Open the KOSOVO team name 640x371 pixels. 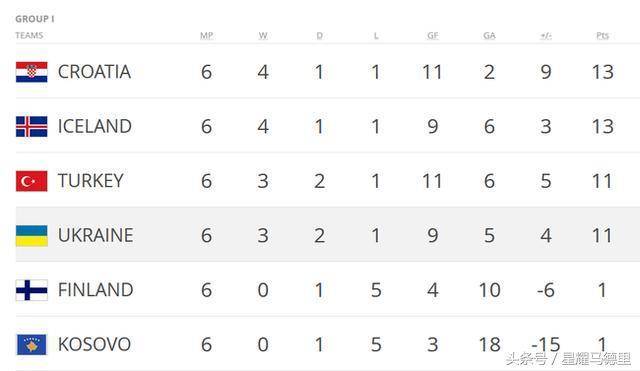click(x=94, y=344)
